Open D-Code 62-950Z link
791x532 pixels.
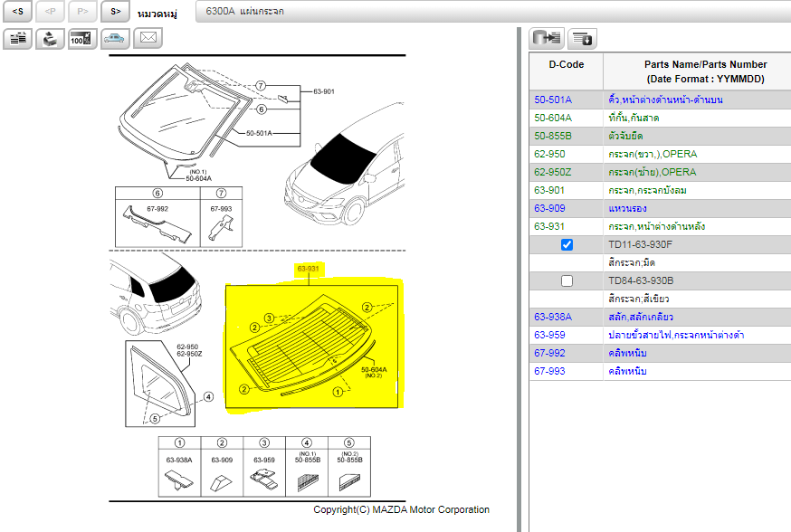point(553,173)
